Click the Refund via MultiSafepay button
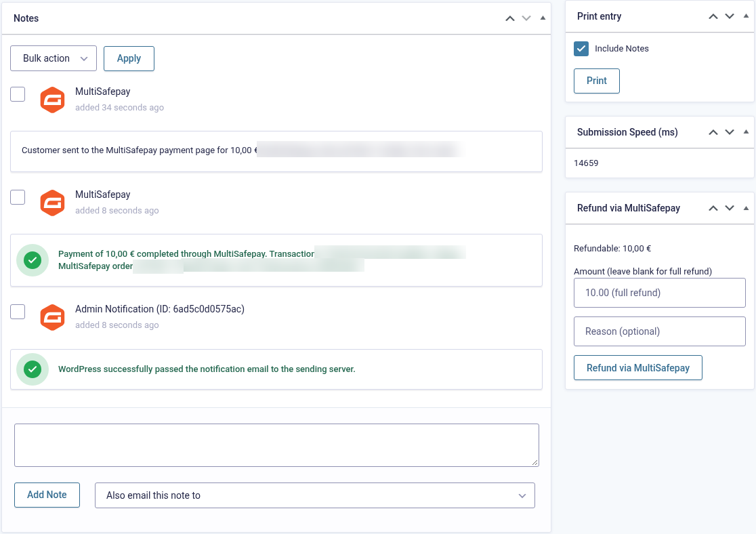Image resolution: width=756 pixels, height=534 pixels. 638,368
